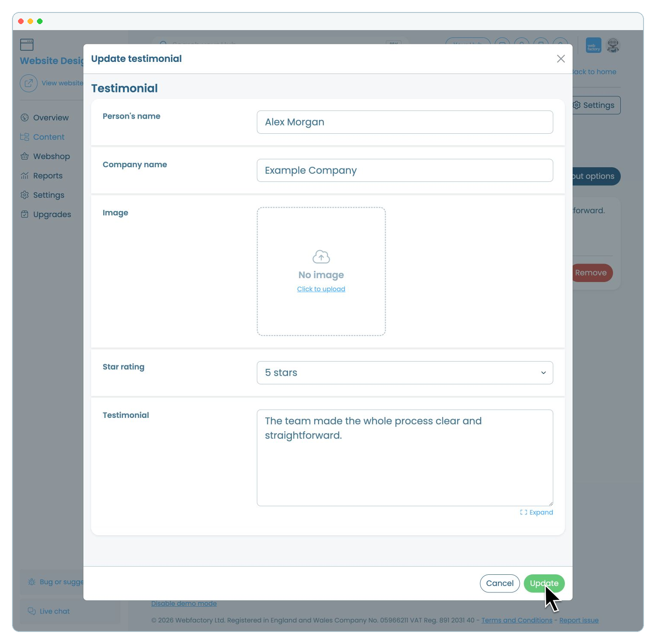The image size is (656, 644).
Task: Click the Person's name input field
Action: [x=405, y=122]
